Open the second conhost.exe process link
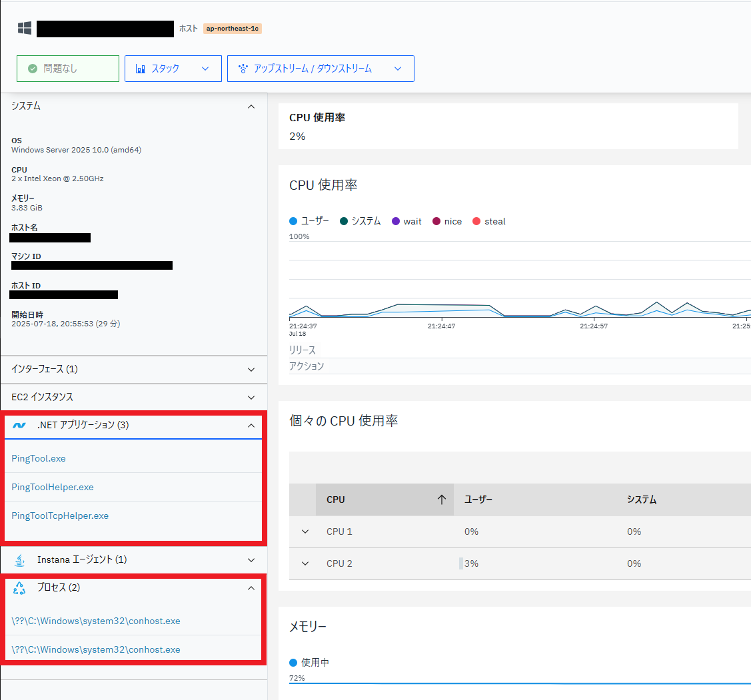The height and width of the screenshot is (700, 751). (x=96, y=650)
